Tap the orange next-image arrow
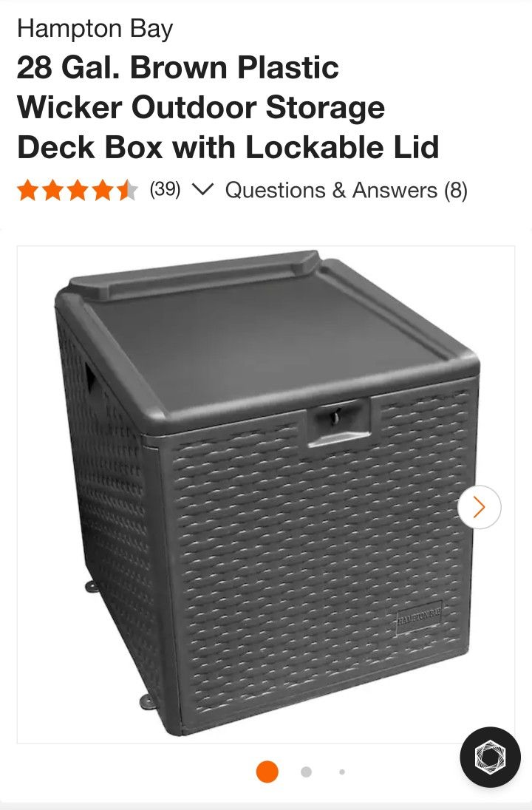 pos(479,507)
